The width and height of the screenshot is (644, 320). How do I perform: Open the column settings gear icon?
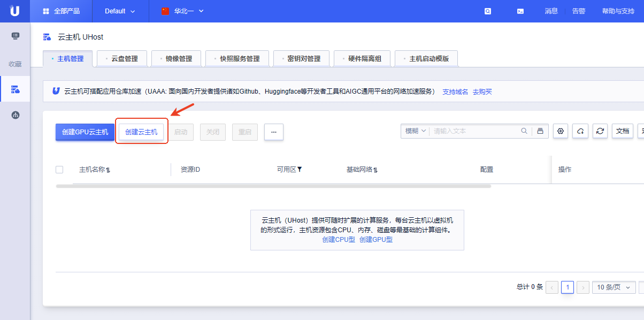click(x=561, y=131)
